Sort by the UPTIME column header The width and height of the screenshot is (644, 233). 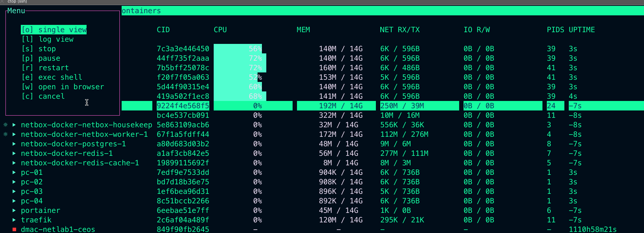pos(582,30)
